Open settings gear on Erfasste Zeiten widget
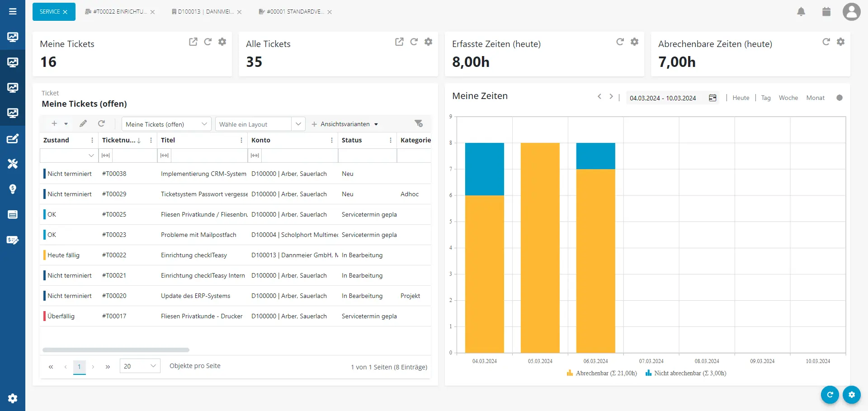Viewport: 868px width, 411px height. coord(634,42)
